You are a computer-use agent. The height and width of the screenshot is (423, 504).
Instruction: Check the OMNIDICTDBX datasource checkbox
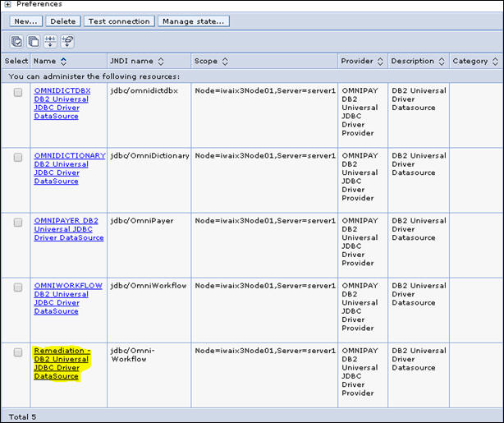coord(18,92)
